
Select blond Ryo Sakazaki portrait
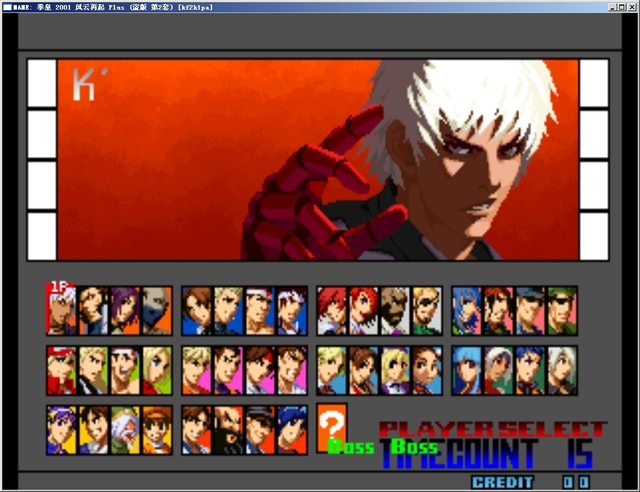point(197,370)
